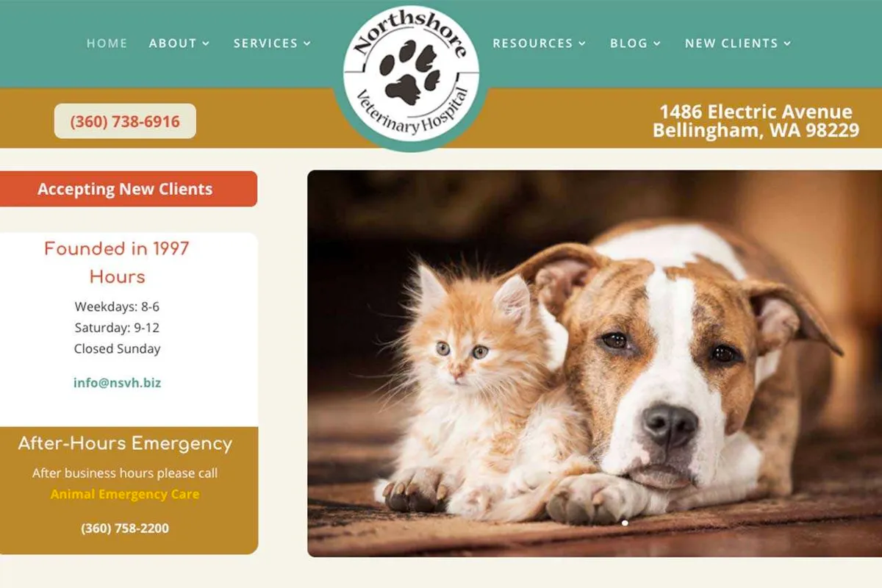Click the Accepting New Clients button
The image size is (882, 588).
(x=127, y=189)
